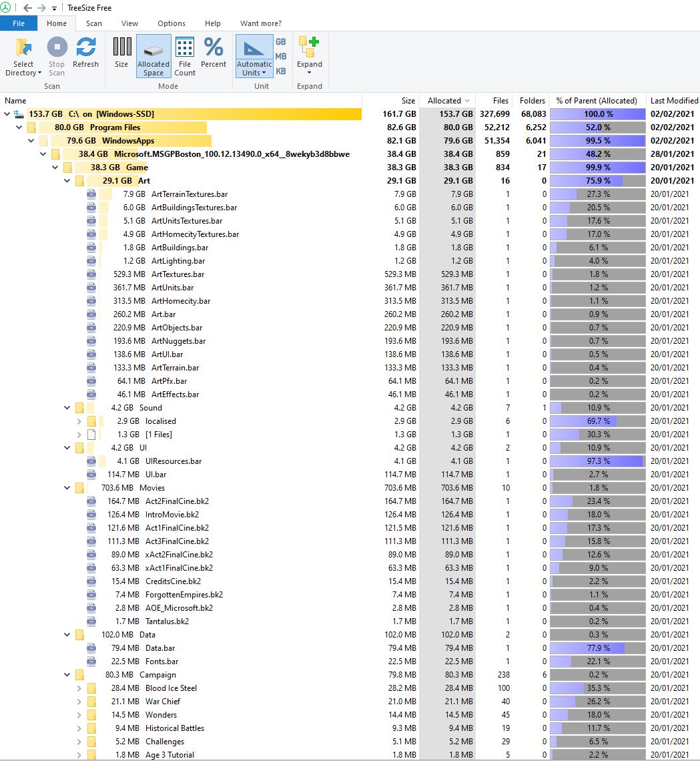
Task: Switch to File Count mode
Action: click(x=185, y=56)
